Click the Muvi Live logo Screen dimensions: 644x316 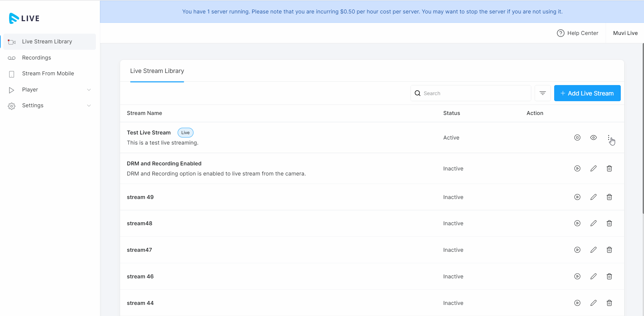(24, 18)
